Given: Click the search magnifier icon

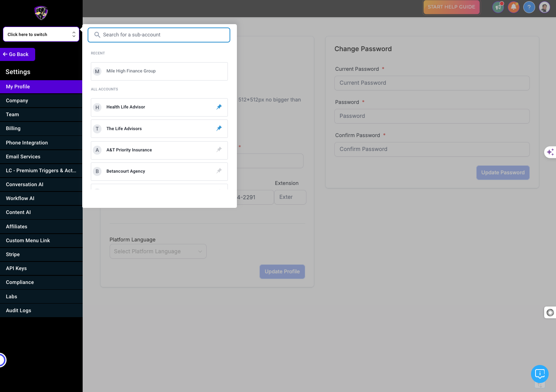Looking at the screenshot, I should 97,35.
